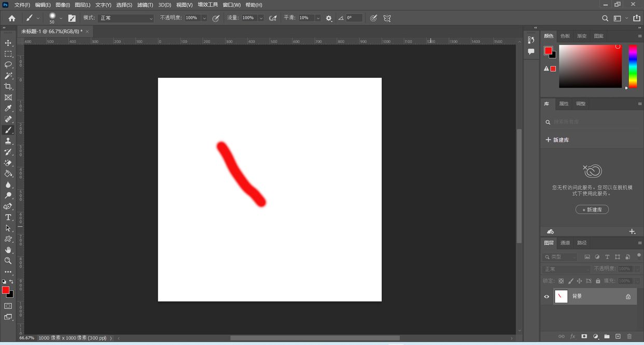The image size is (644, 345).
Task: Toggle airbrush build-up effect next to 流量
Action: coord(273,18)
